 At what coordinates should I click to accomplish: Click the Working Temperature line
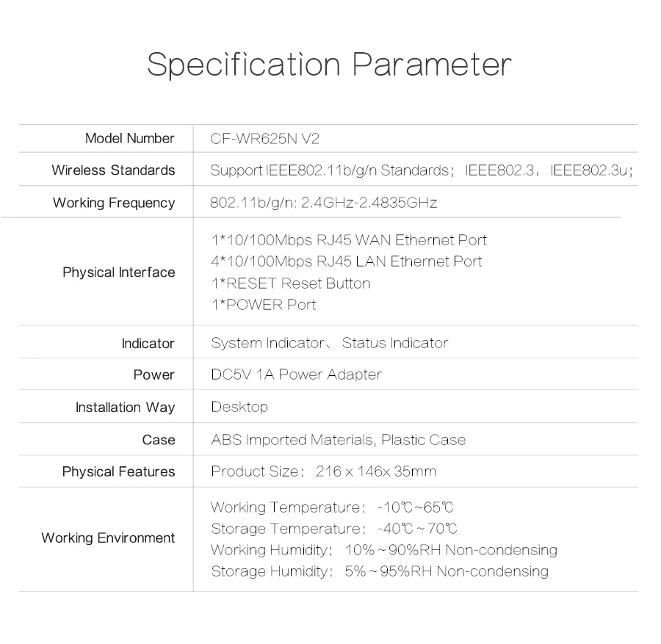click(332, 507)
